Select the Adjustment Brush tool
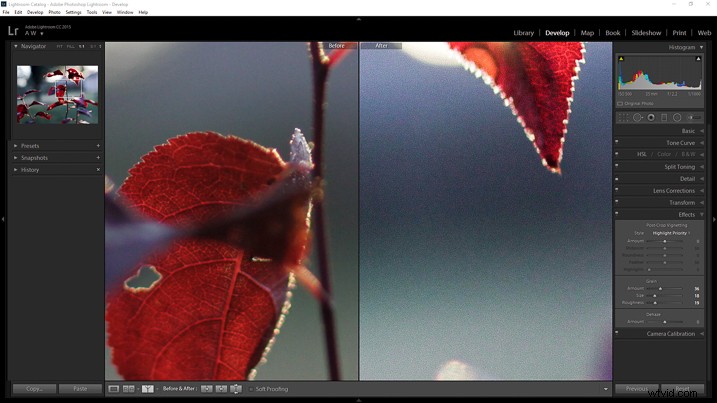The height and width of the screenshot is (403, 717). 694,118
